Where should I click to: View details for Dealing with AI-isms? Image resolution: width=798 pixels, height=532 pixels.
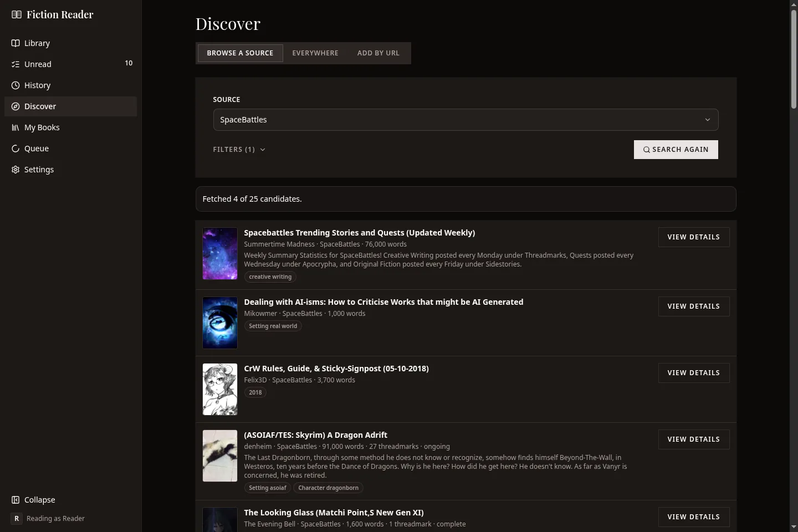tap(694, 306)
